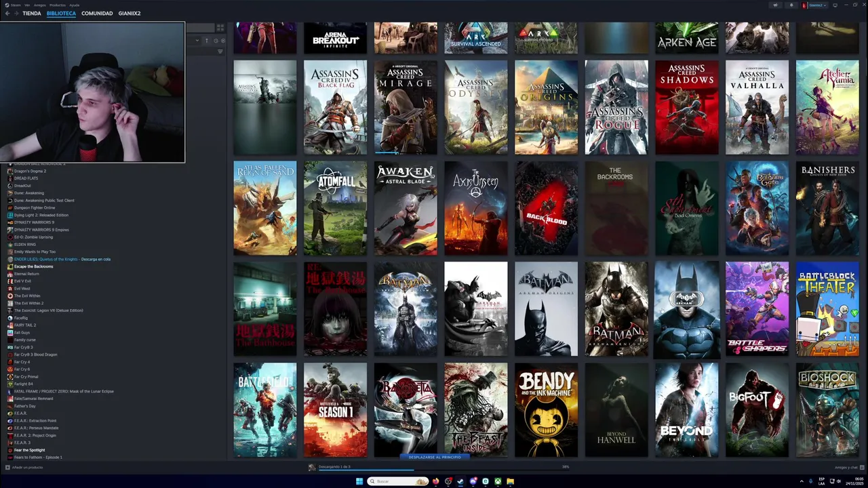
Task: Select Dune: Awakening in the game list
Action: pos(29,193)
